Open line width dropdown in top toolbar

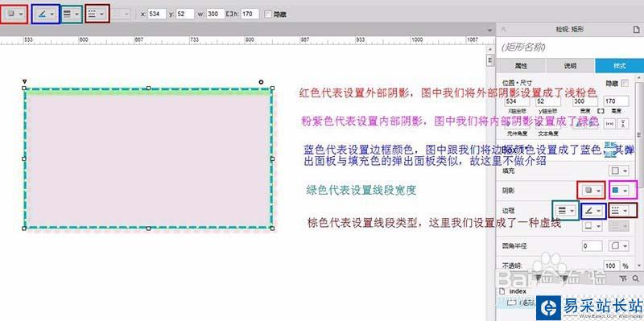pos(72,14)
